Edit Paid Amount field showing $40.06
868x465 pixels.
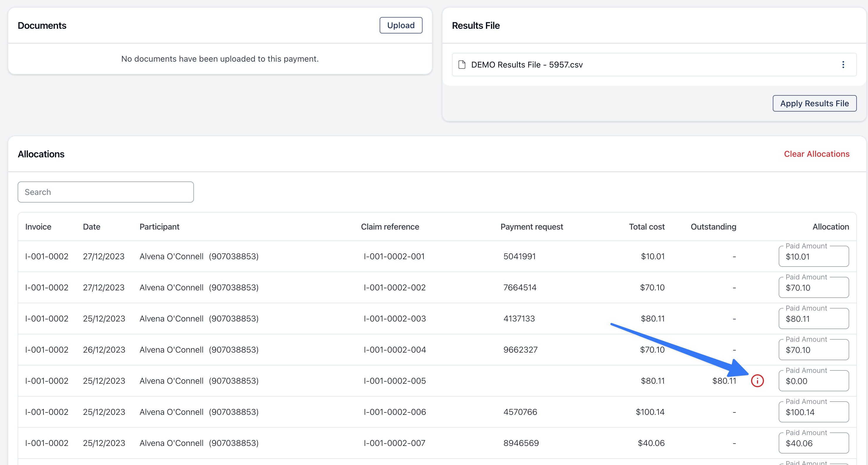813,443
